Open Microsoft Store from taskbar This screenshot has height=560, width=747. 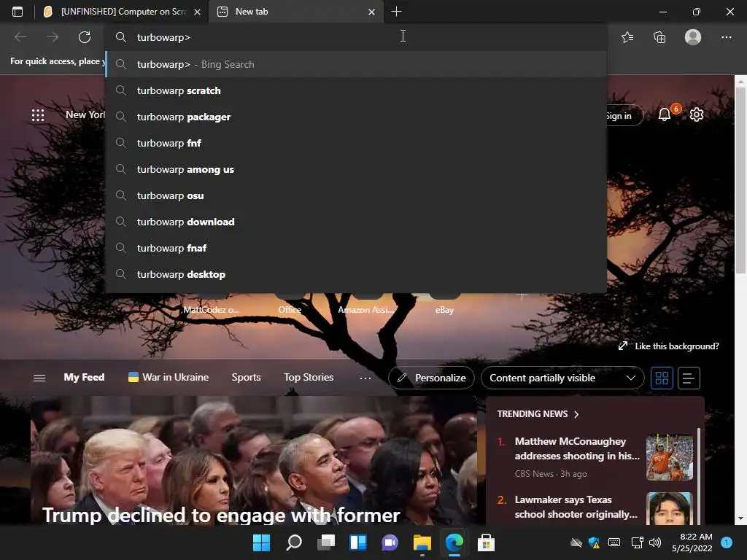coord(486,542)
